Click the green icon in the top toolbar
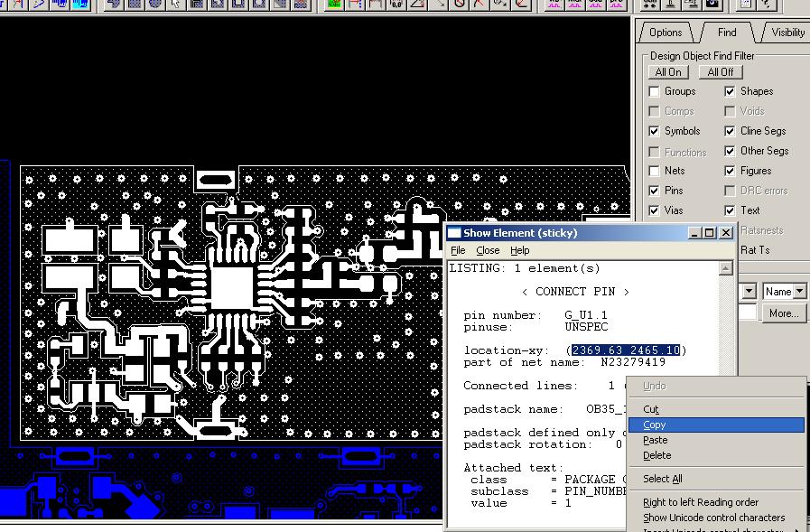The height and width of the screenshot is (532, 810). (334, 4)
